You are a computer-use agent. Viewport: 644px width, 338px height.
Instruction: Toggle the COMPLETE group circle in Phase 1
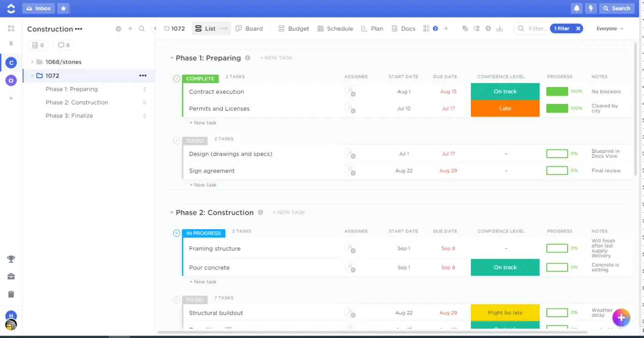pyautogui.click(x=176, y=78)
